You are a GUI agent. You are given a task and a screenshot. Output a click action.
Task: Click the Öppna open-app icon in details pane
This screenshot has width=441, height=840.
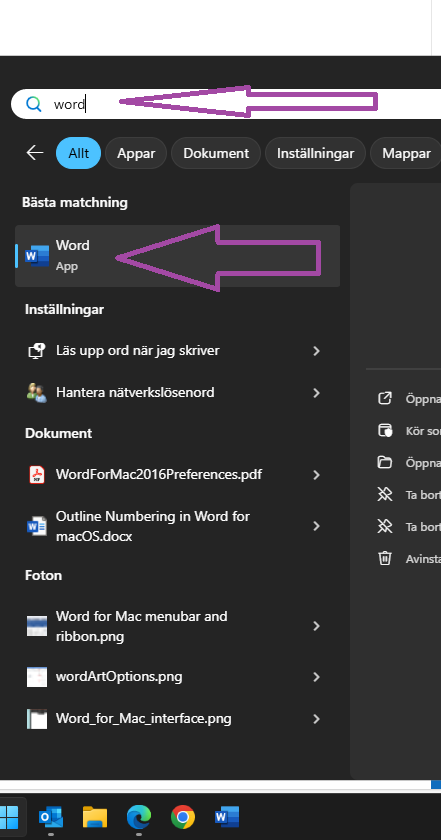(x=385, y=398)
